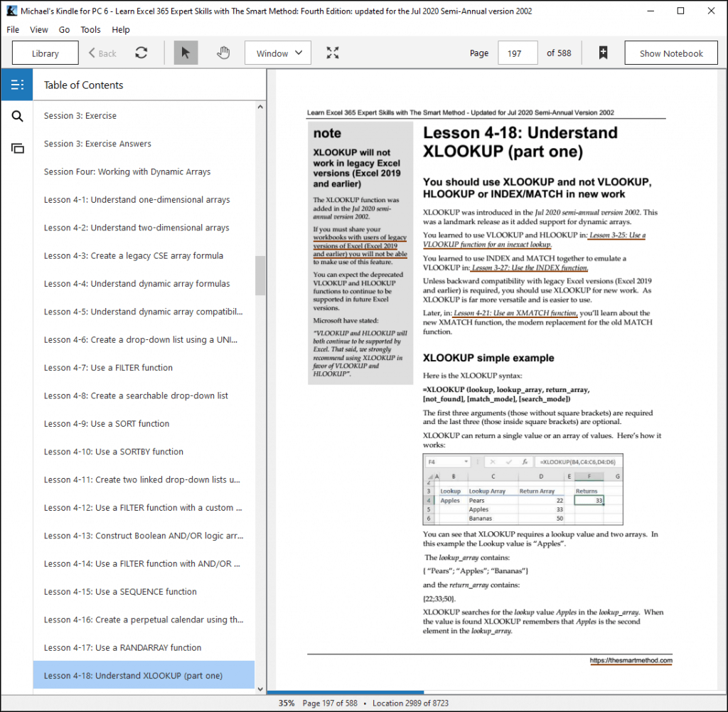Jump to Session 3: Exercise
728x712 pixels.
(144, 116)
